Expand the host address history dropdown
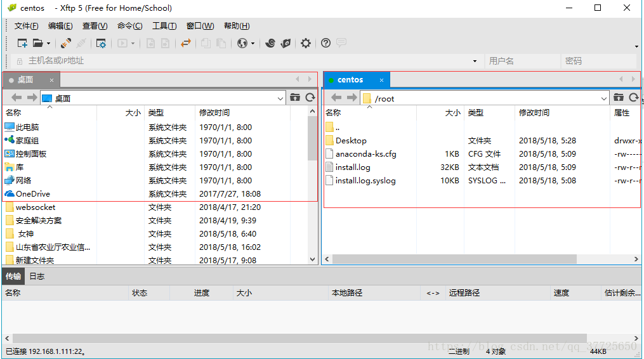The height and width of the screenshot is (359, 644). (x=475, y=61)
